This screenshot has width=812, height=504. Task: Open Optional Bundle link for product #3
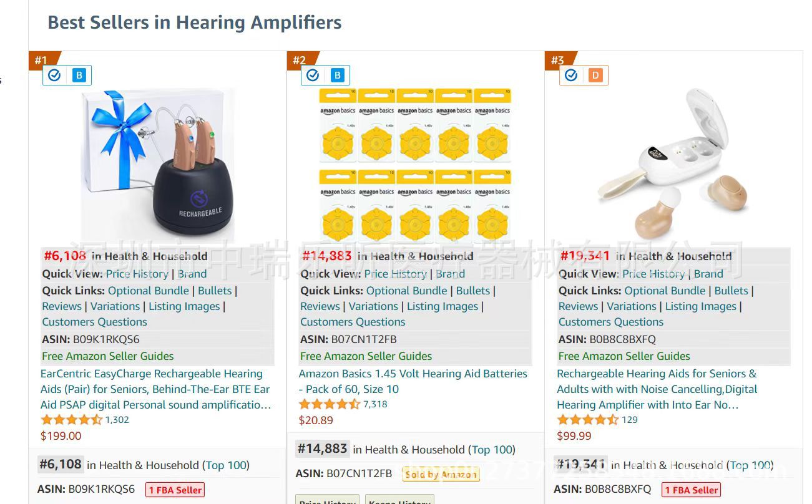click(x=665, y=291)
